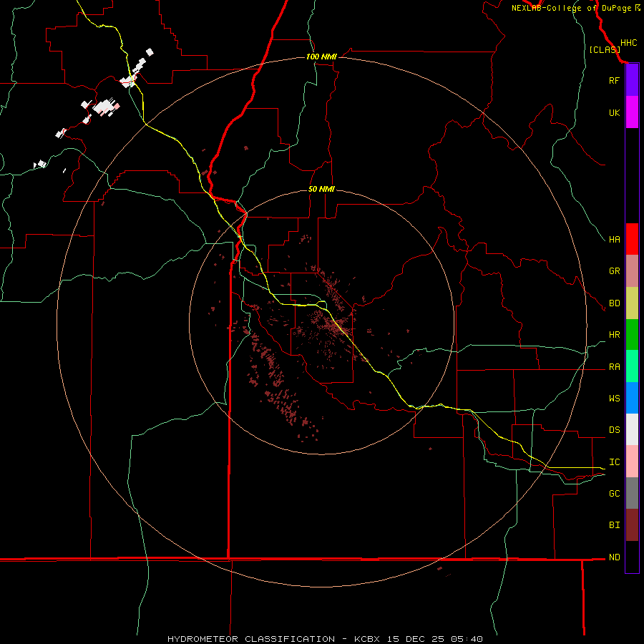
Task: Click the UK magenta legend swatch
Action: 632,112
